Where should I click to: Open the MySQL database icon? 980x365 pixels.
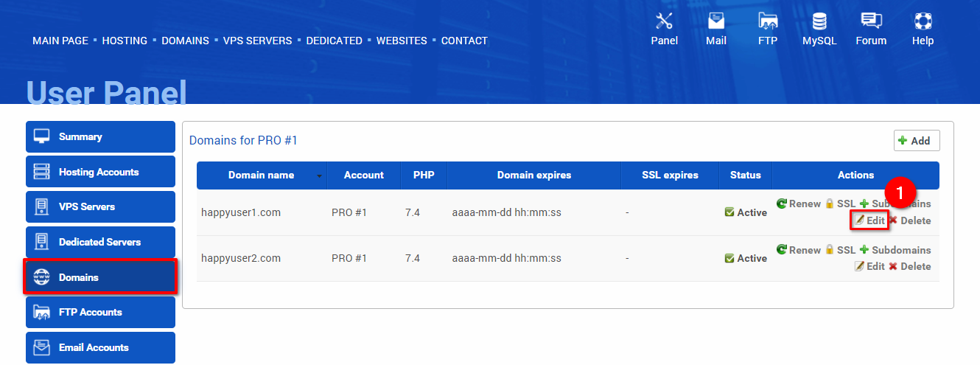[x=819, y=21]
